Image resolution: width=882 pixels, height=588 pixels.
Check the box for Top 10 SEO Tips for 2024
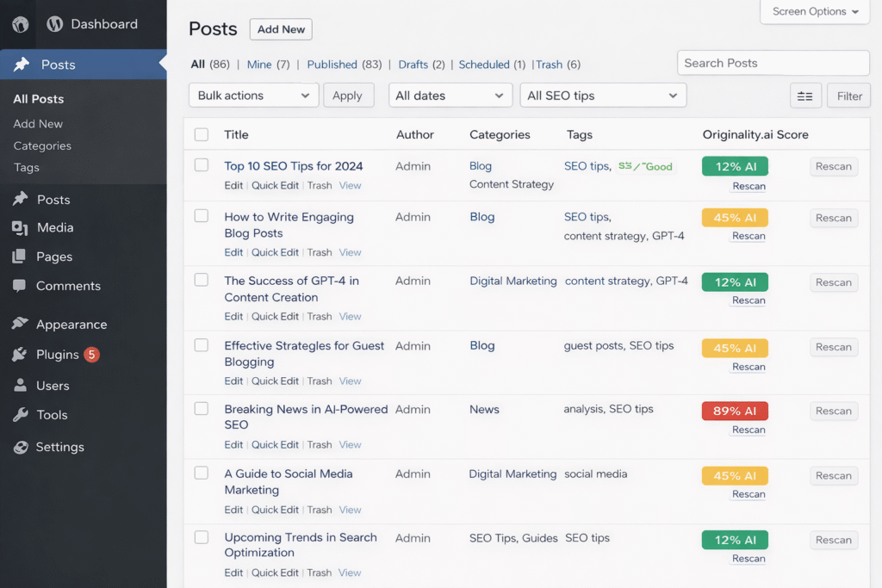202,165
